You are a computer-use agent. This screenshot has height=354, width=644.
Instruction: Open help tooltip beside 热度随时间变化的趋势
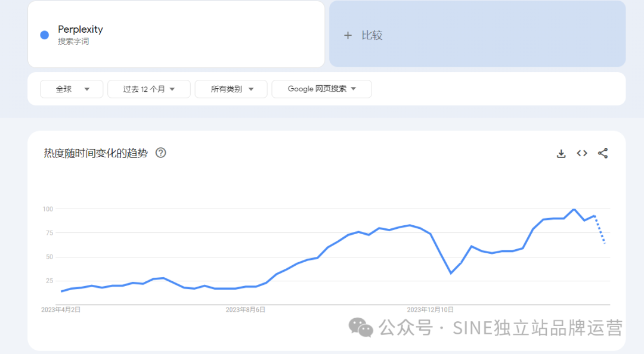tap(160, 153)
